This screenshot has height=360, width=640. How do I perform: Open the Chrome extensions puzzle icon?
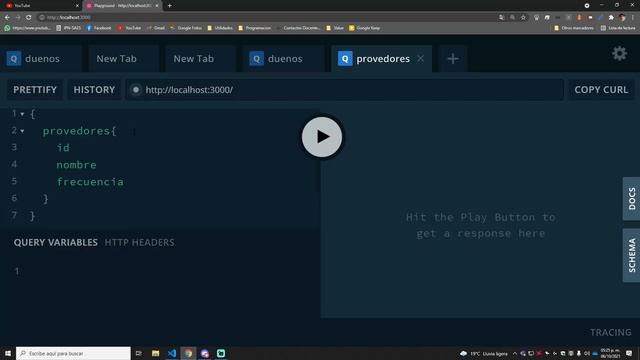(x=611, y=18)
